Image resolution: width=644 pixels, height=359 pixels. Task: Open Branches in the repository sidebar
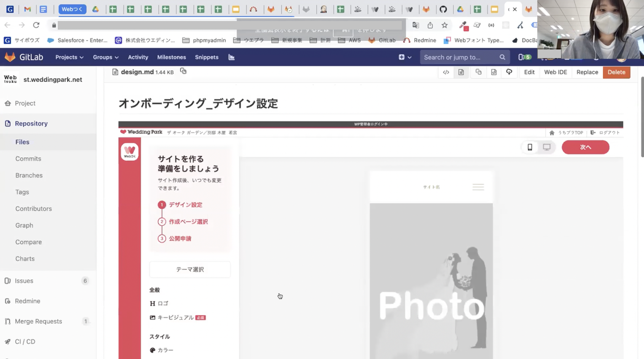[x=29, y=175]
